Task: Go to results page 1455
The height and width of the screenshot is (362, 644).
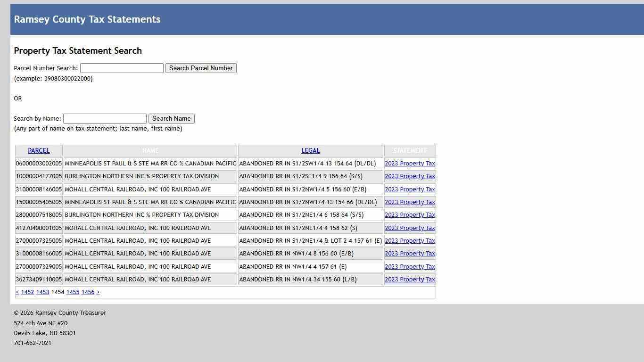Action: click(73, 292)
